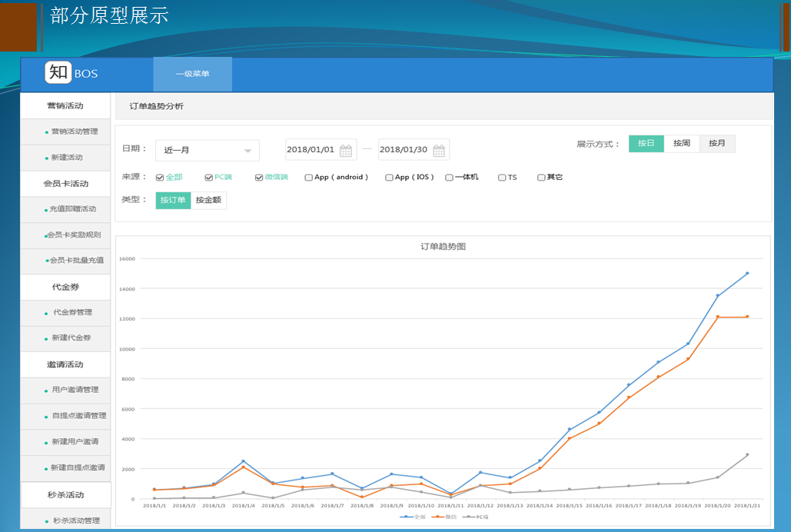Tick the 一体机 checkbox
Screen dimensions: 791x532
click(449, 178)
